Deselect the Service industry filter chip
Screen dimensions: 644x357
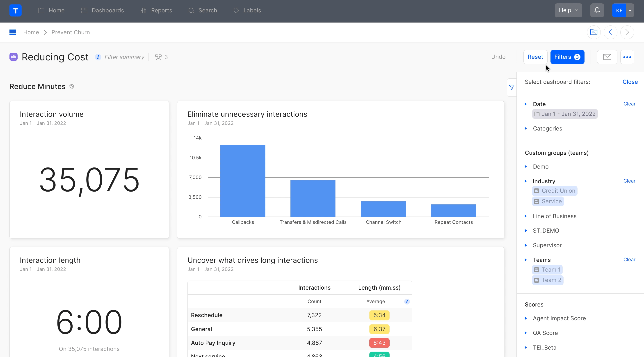(x=548, y=201)
